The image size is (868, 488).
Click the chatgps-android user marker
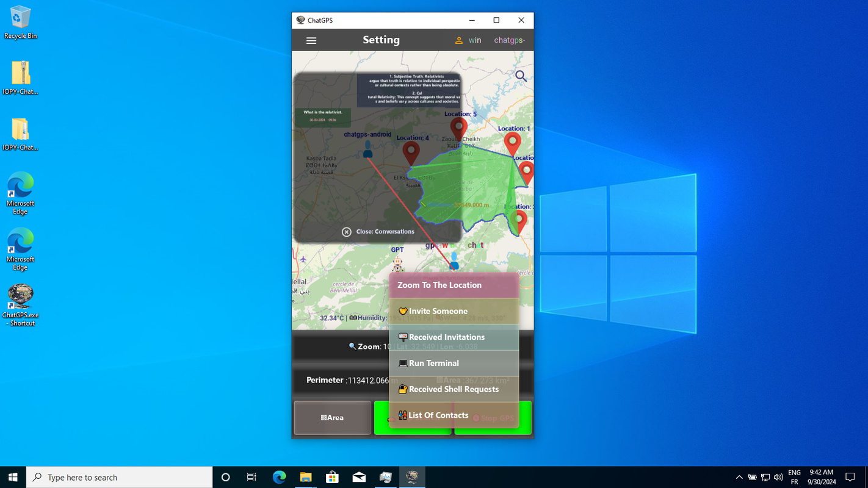pyautogui.click(x=367, y=149)
